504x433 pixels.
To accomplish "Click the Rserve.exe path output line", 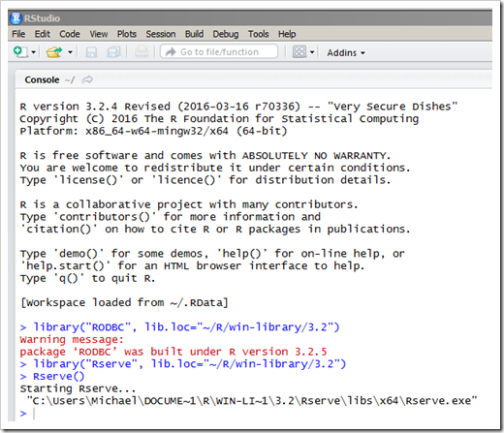I will [x=252, y=401].
